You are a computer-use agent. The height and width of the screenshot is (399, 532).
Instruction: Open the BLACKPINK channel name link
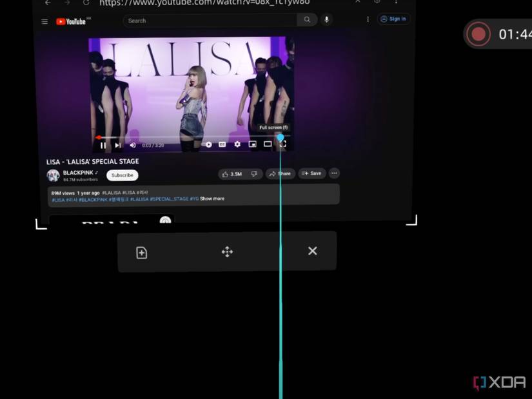(78, 173)
